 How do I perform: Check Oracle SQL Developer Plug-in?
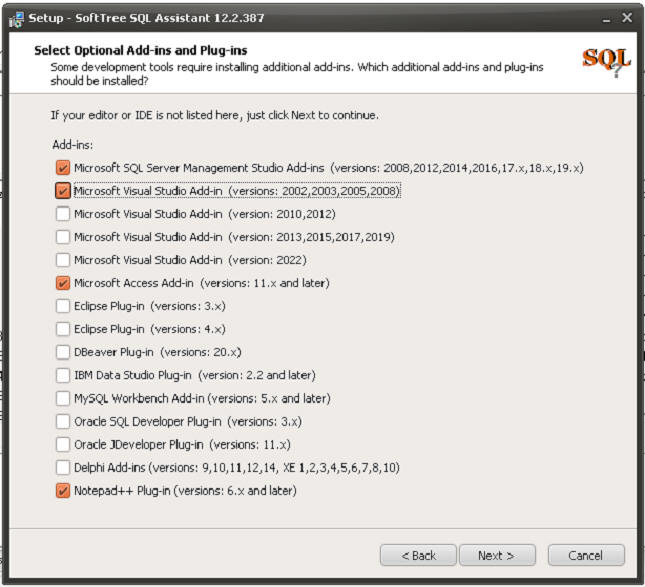point(63,421)
